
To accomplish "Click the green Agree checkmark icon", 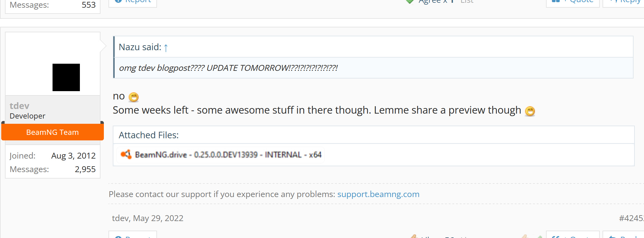I will pyautogui.click(x=410, y=2).
